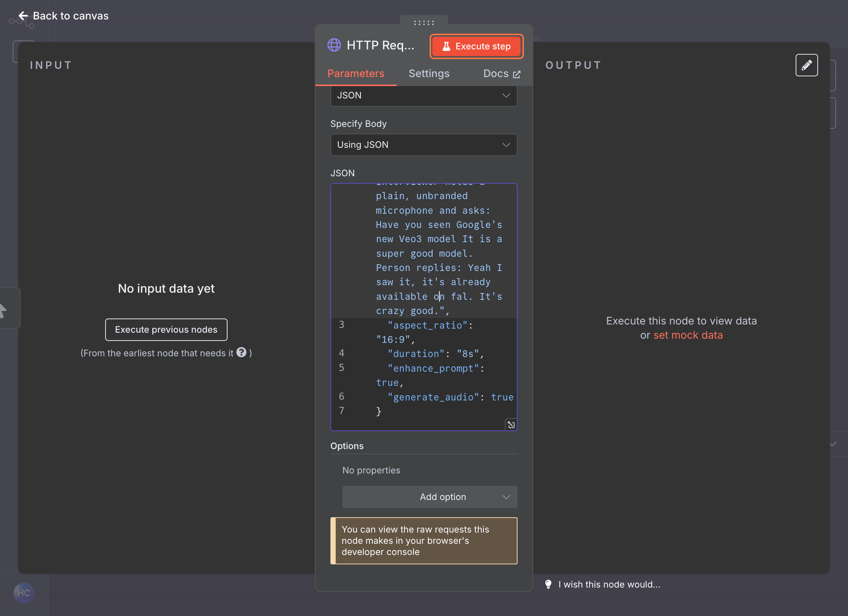Click the edit output pencil icon
The image size is (848, 616).
(806, 65)
